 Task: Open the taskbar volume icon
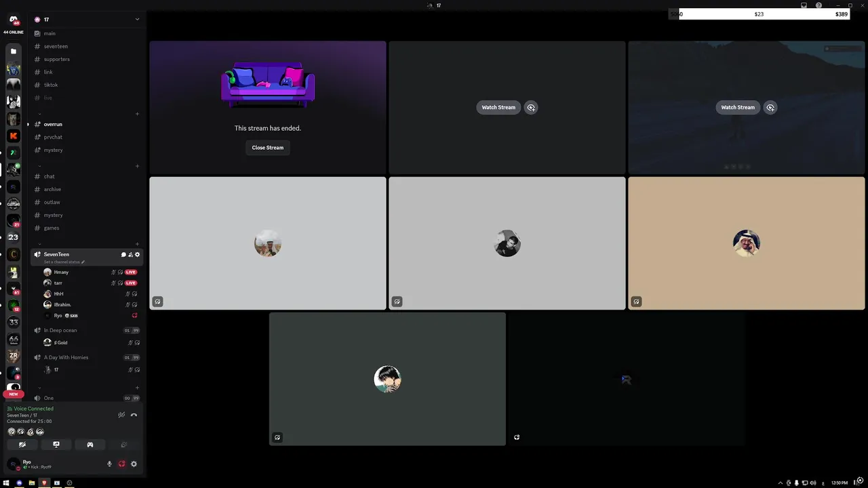click(812, 483)
